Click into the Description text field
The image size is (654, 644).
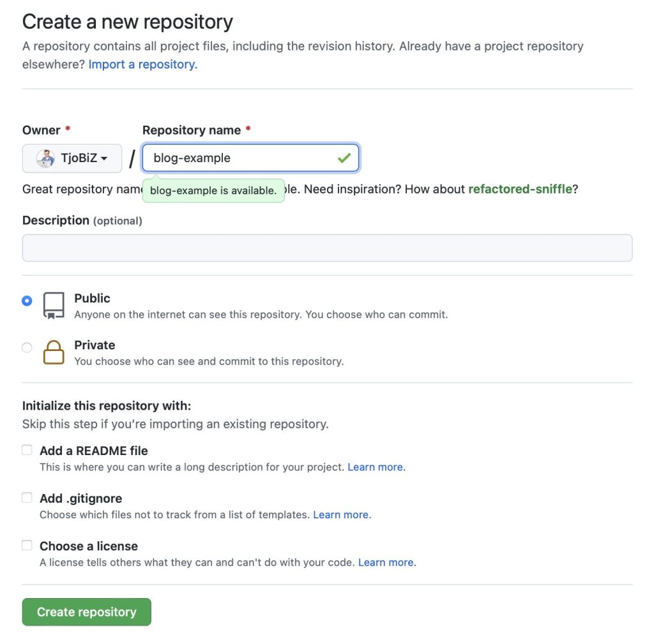tap(328, 248)
